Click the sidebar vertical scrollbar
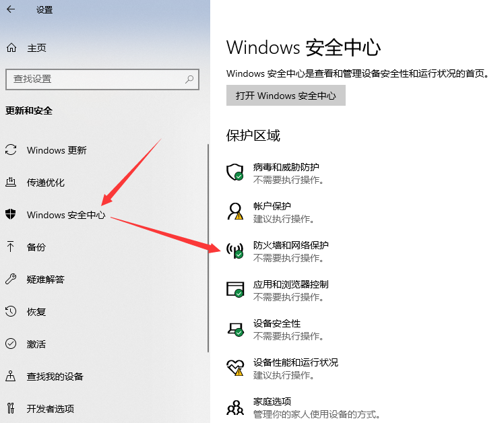504x423 pixels. [x=208, y=248]
